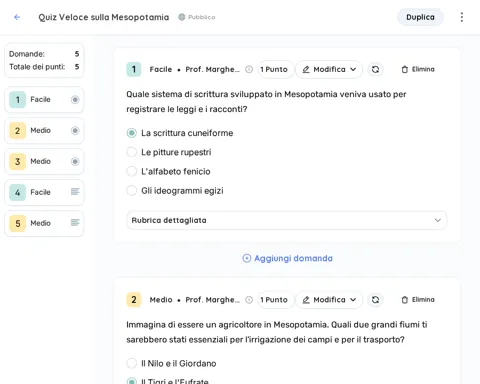Regenerate question 1 with the refresh icon

pos(375,69)
